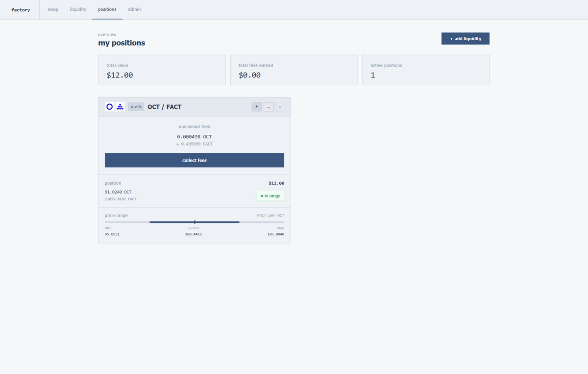Click the total fees earned $0.00 amount
The height and width of the screenshot is (374, 588).
pyautogui.click(x=249, y=75)
